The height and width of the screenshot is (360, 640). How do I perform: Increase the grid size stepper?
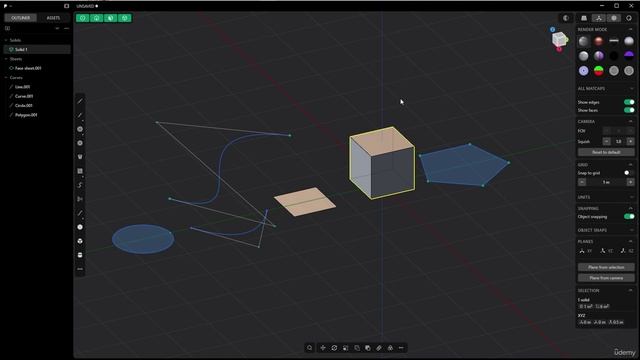click(x=631, y=182)
